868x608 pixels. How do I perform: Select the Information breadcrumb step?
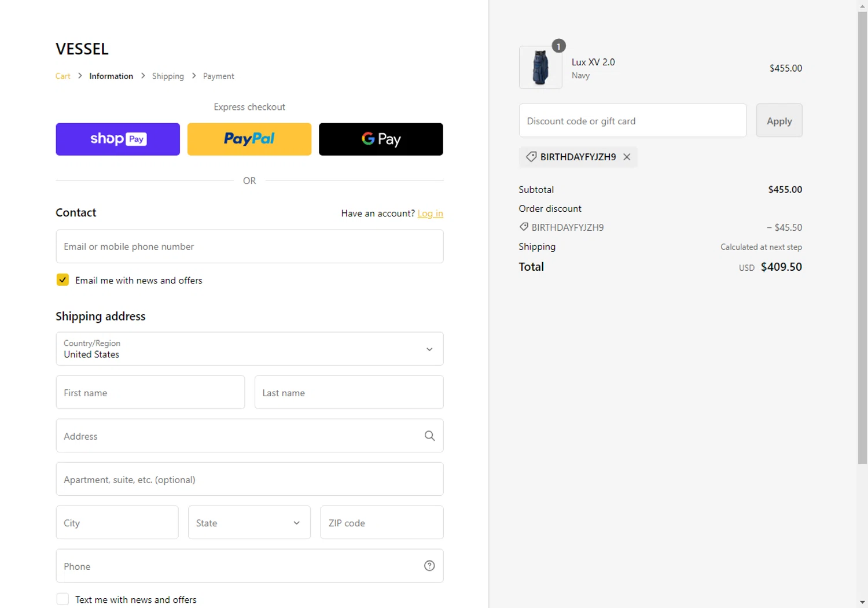pos(111,76)
